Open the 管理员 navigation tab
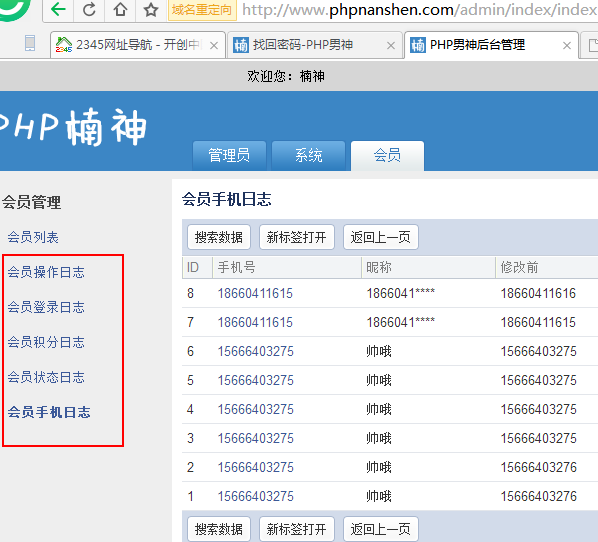The width and height of the screenshot is (598, 542). (x=229, y=156)
